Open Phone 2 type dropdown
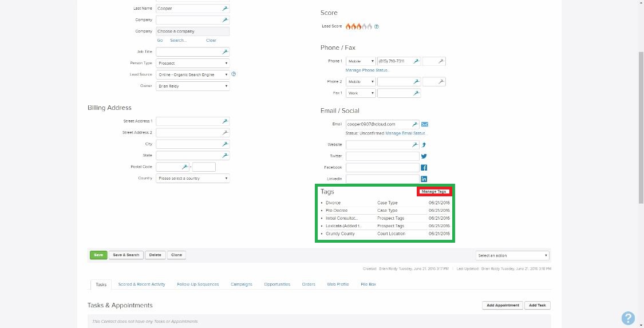This screenshot has width=644, height=328. (x=361, y=82)
